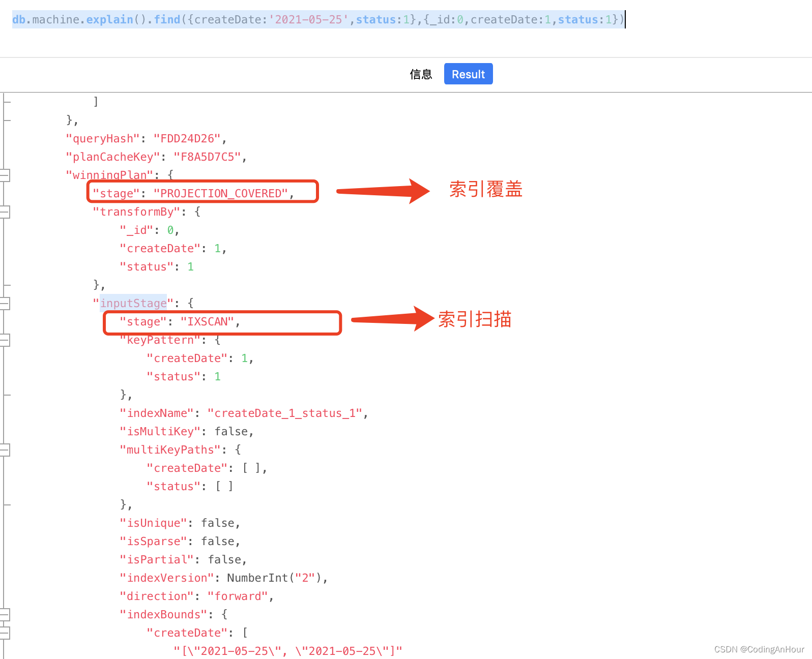Viewport: 812px width, 659px height.
Task: Click the "direction": "forward" line
Action: point(196,596)
